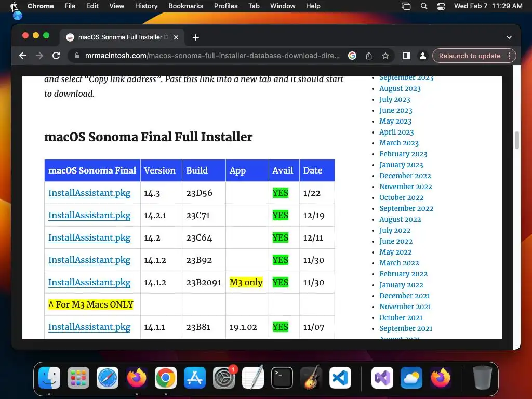View site information lock icon
This screenshot has height=399, width=532.
(x=77, y=56)
